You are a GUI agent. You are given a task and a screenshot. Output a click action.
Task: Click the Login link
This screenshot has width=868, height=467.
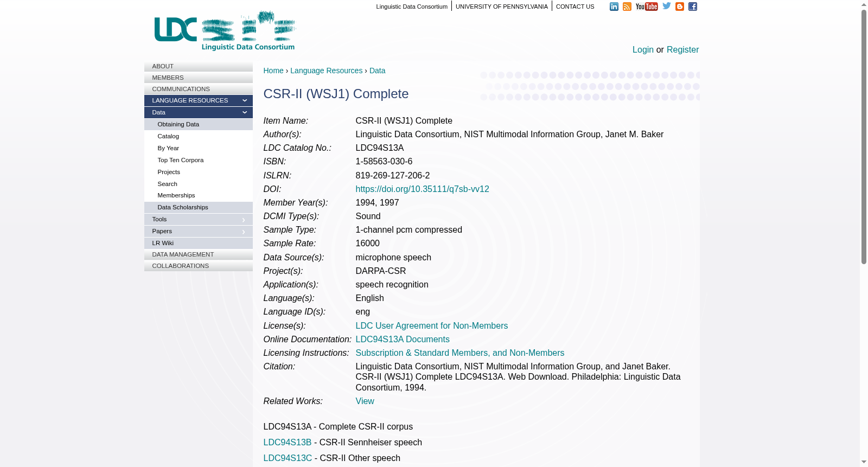(x=643, y=50)
